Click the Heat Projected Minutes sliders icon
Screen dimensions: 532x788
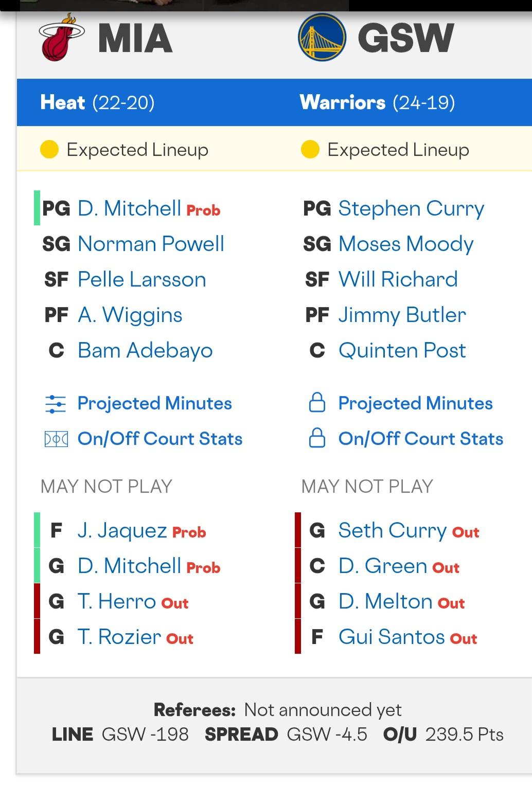point(56,404)
